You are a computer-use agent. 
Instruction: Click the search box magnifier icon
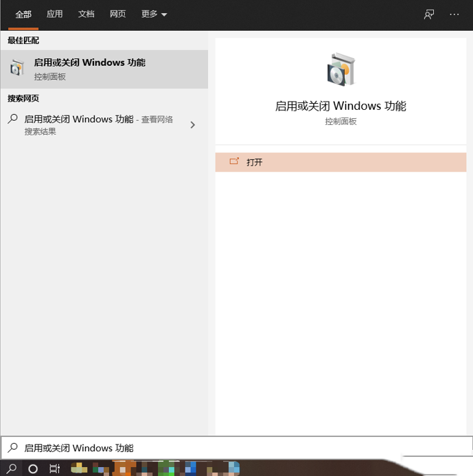pos(13,447)
